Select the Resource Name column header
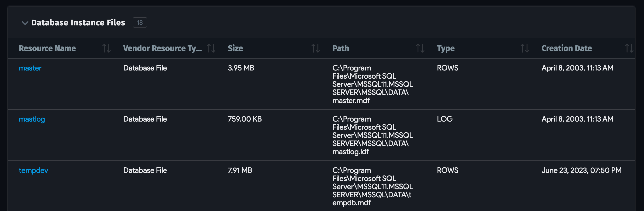This screenshot has height=211, width=644. click(47, 48)
